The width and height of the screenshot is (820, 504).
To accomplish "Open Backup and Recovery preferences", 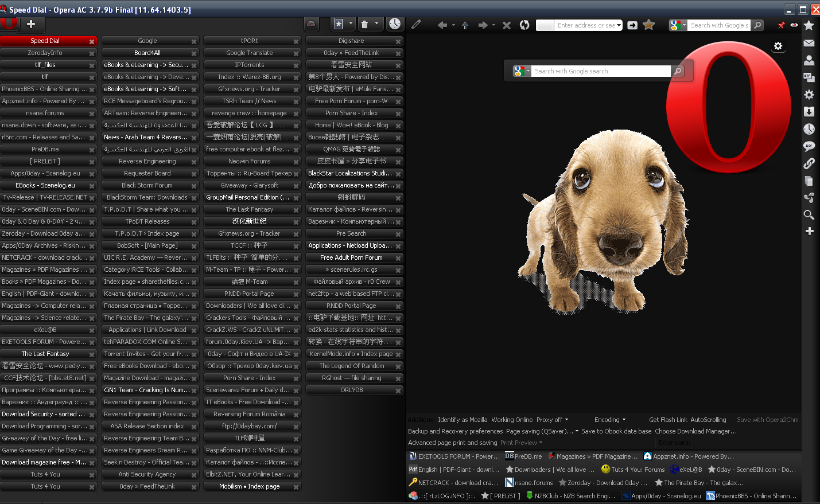I will click(455, 431).
